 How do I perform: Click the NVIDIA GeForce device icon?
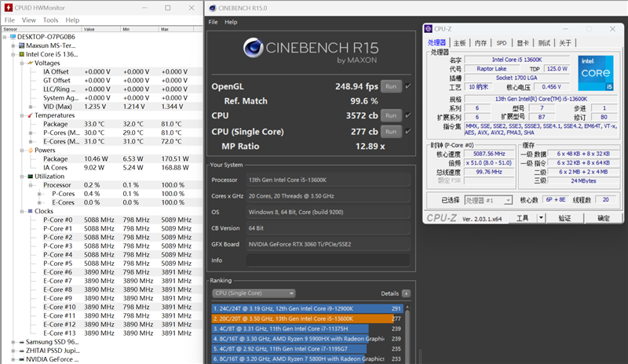click(22, 359)
